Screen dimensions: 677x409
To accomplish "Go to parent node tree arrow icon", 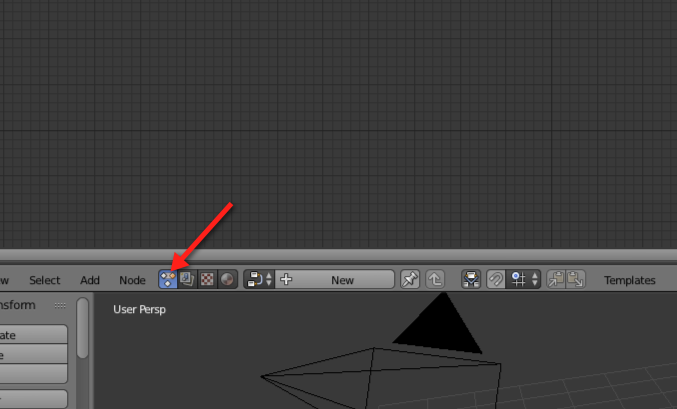I will (x=435, y=279).
